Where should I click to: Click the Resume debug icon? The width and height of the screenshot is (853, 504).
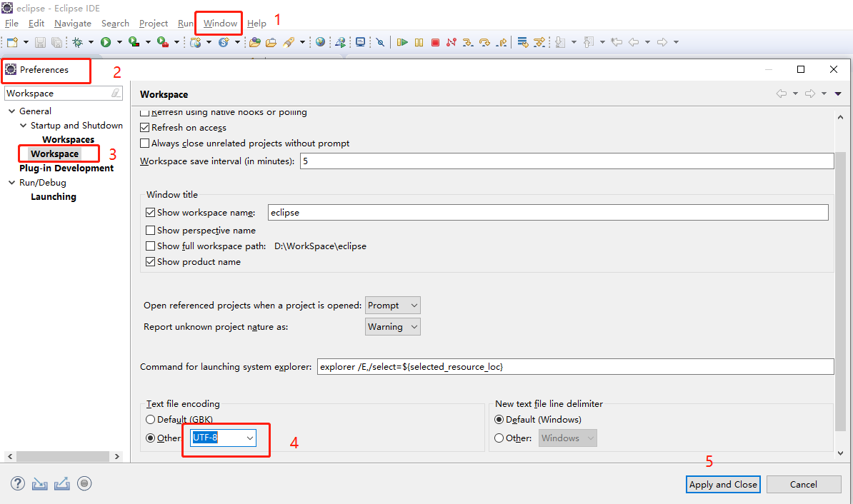click(402, 42)
